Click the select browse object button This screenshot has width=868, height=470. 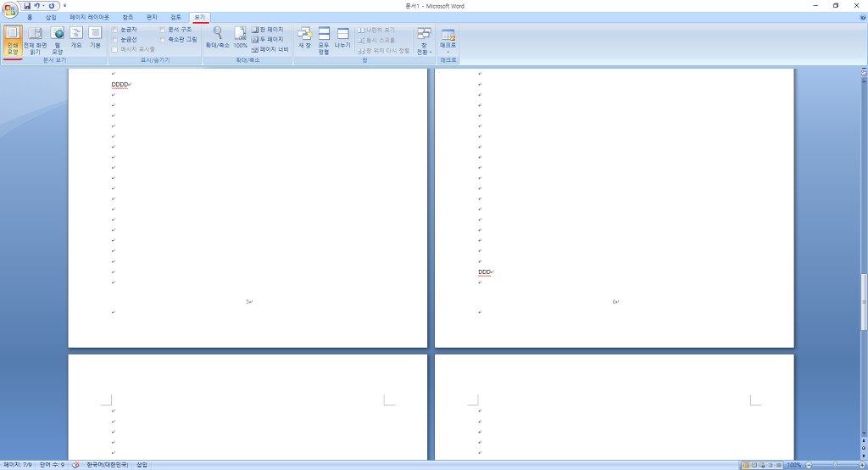point(864,448)
